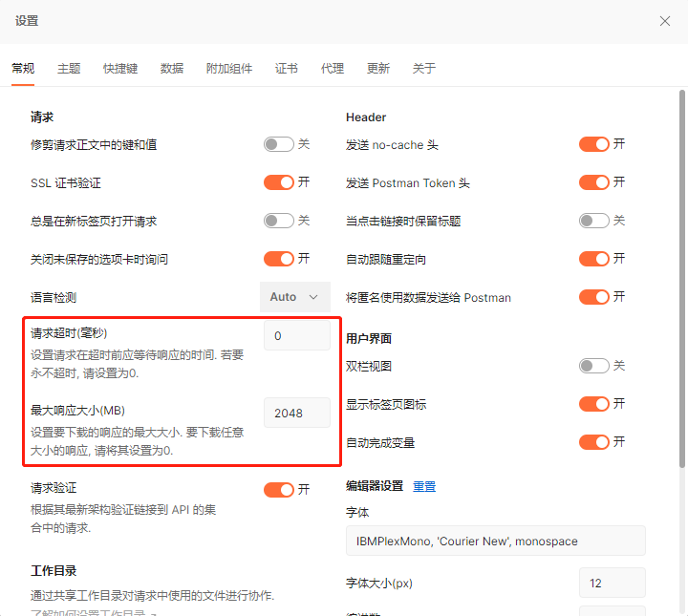Image resolution: width=688 pixels, height=616 pixels.
Task: Click the settings dialog vertical scrollbar
Action: point(682,279)
